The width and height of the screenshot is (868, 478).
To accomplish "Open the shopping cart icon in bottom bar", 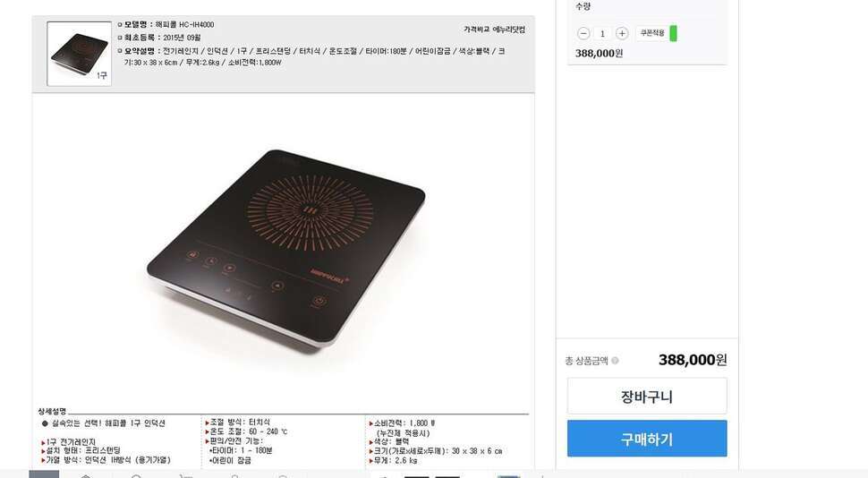I will point(186,476).
